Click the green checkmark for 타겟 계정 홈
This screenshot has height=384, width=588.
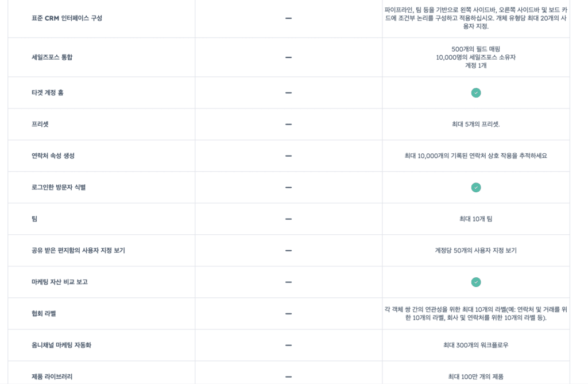tap(476, 92)
